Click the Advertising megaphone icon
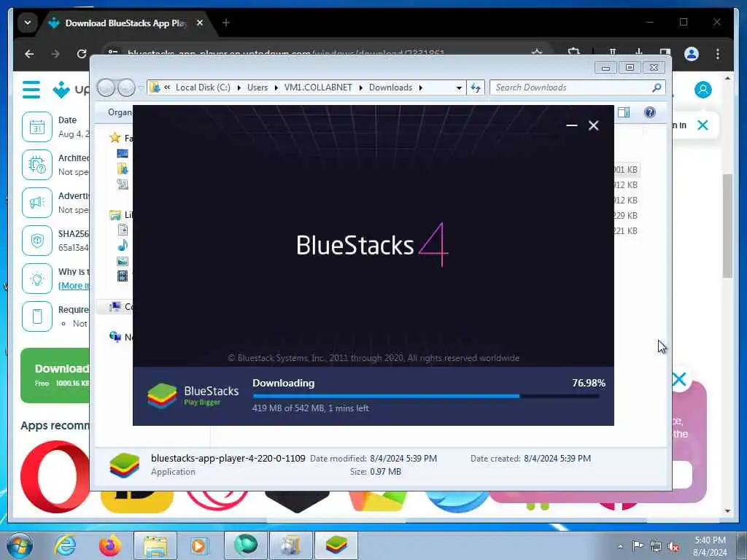This screenshot has height=560, width=747. click(x=37, y=203)
